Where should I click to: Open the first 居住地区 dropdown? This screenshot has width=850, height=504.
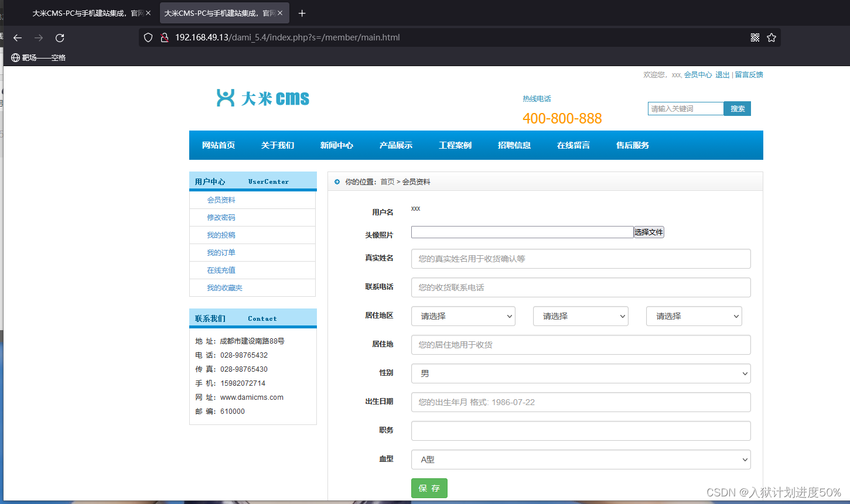point(463,316)
